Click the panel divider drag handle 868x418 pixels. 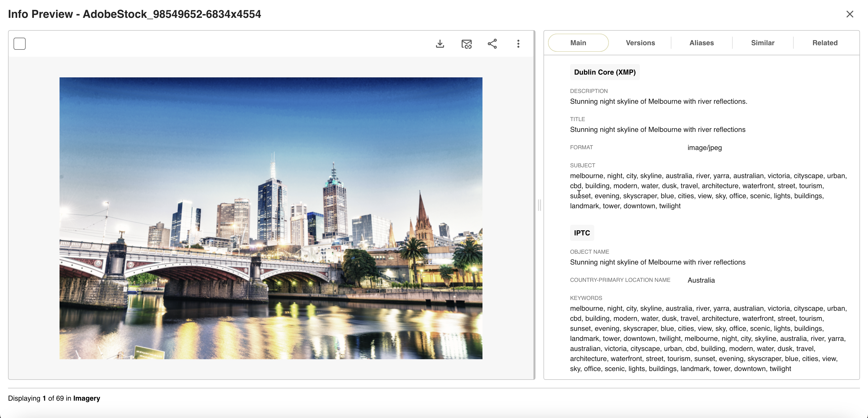[539, 205]
